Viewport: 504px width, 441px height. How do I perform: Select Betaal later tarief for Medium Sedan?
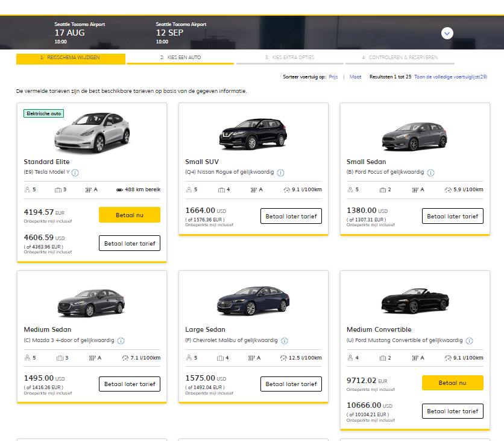point(130,384)
